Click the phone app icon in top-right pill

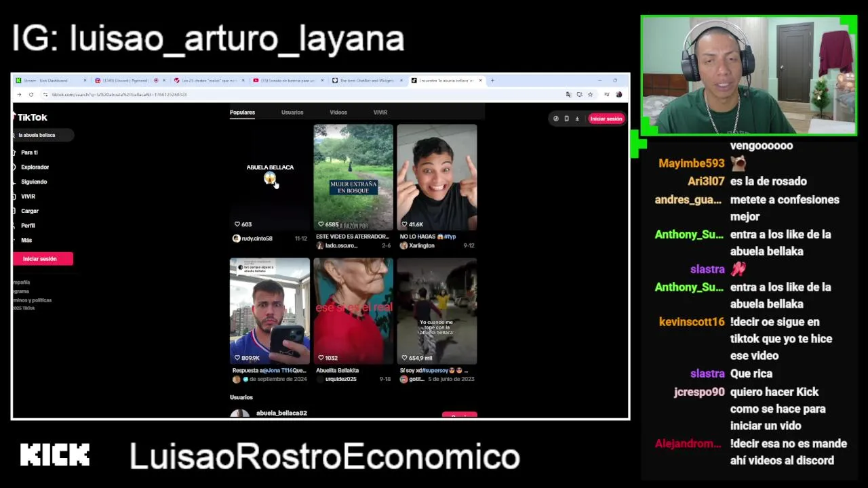(566, 119)
